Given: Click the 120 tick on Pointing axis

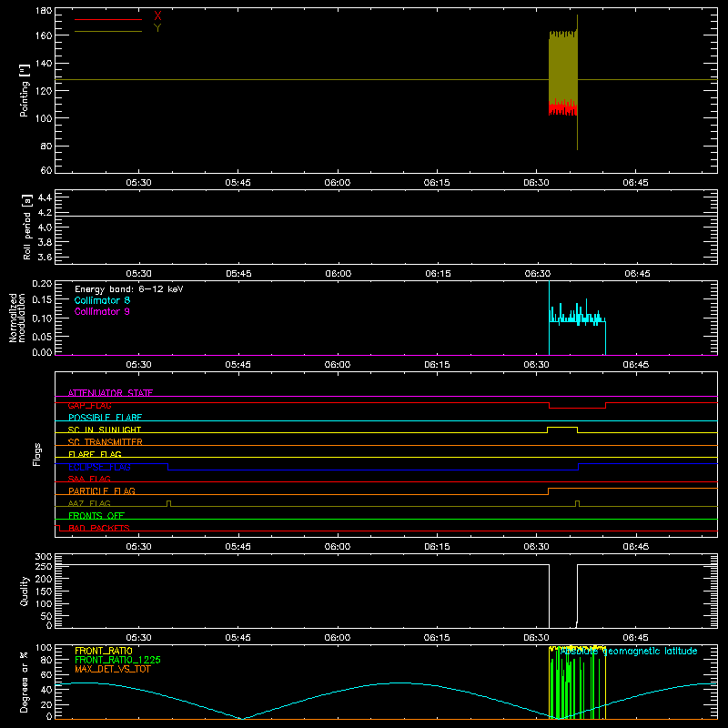Looking at the screenshot, I should (x=44, y=90).
